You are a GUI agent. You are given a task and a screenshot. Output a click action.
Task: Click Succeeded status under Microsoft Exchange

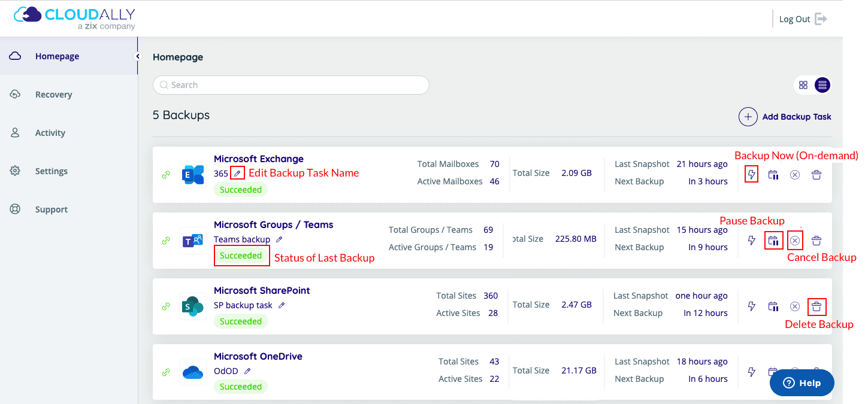point(241,190)
